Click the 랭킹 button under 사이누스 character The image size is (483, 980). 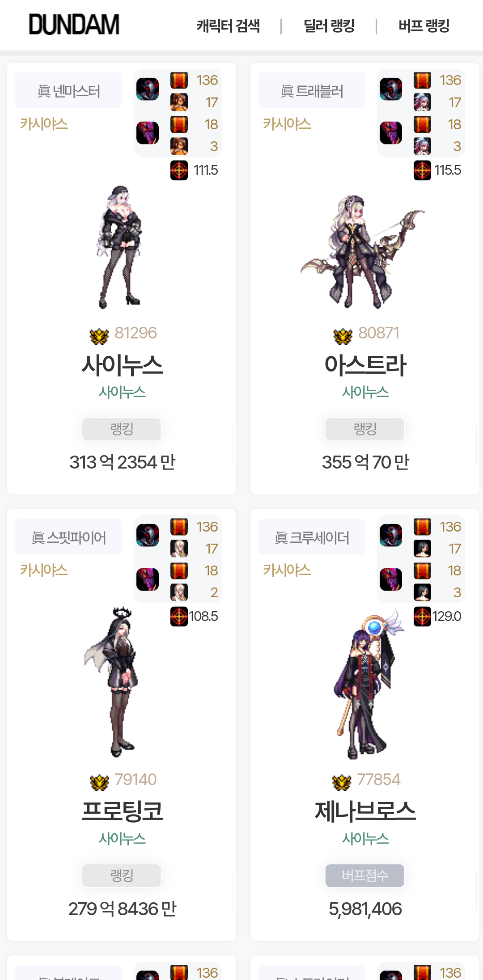pos(122,429)
